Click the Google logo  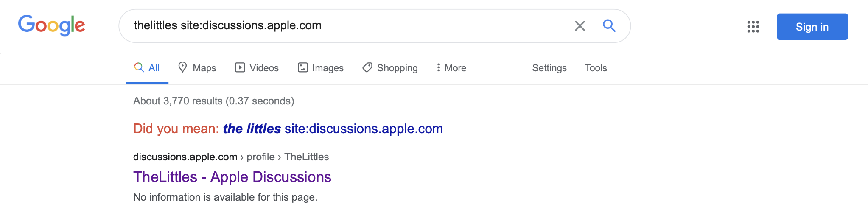(51, 25)
